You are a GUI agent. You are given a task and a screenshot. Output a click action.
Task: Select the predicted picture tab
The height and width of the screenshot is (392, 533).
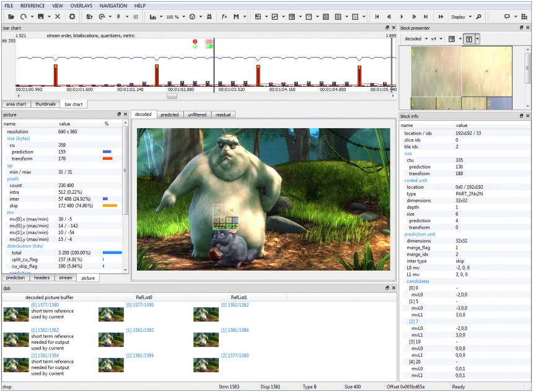tap(170, 115)
